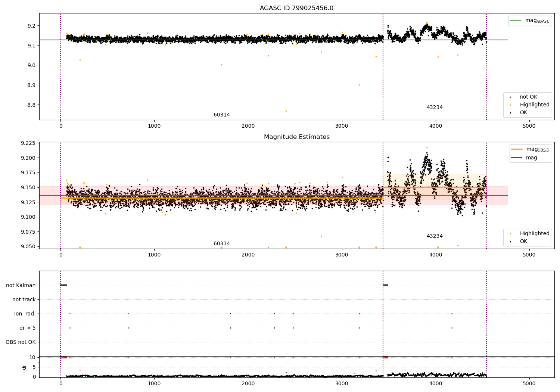The image size is (560, 392).
Task: Click the '9.2' y-axis tick label
Action: (31, 26)
